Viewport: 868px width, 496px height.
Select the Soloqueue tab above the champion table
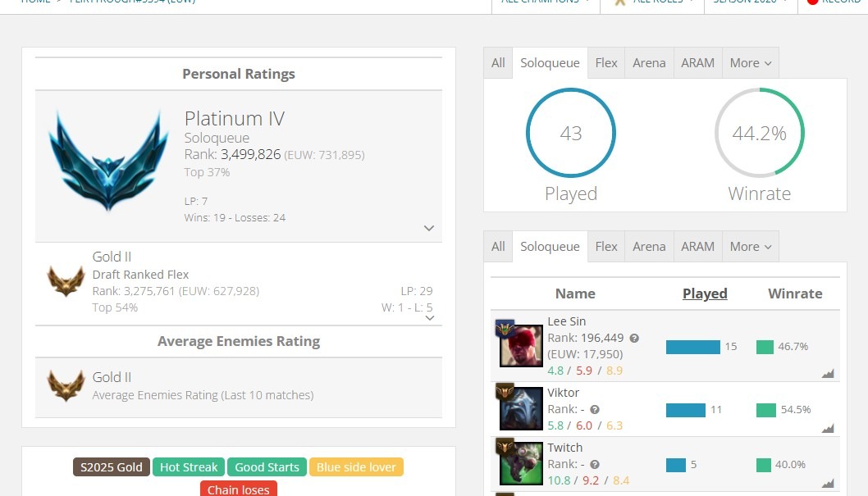pos(550,247)
